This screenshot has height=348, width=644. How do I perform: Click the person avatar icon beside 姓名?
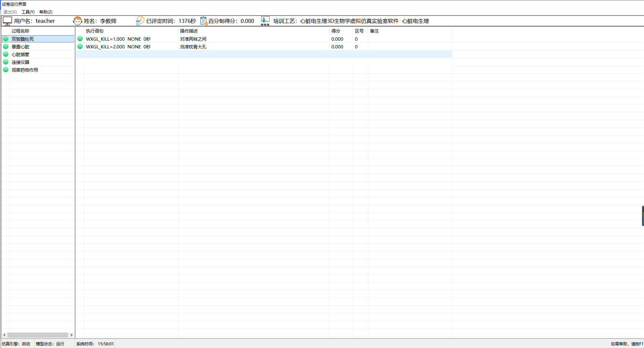78,21
